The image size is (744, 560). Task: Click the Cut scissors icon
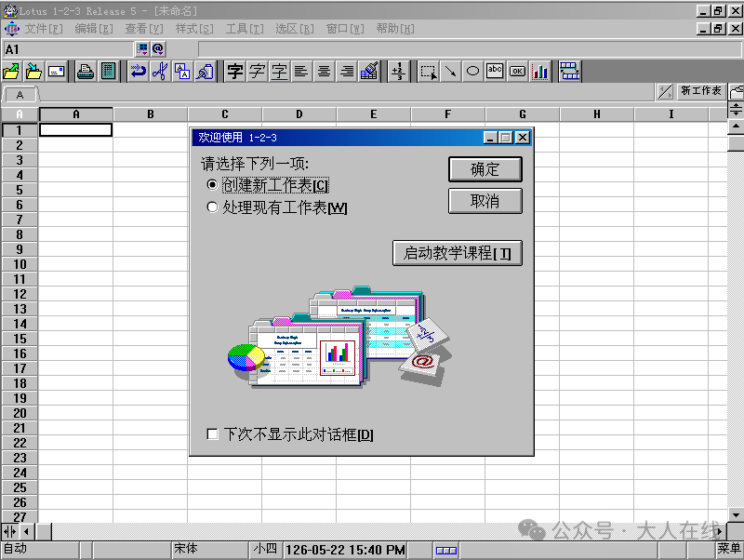tap(160, 72)
